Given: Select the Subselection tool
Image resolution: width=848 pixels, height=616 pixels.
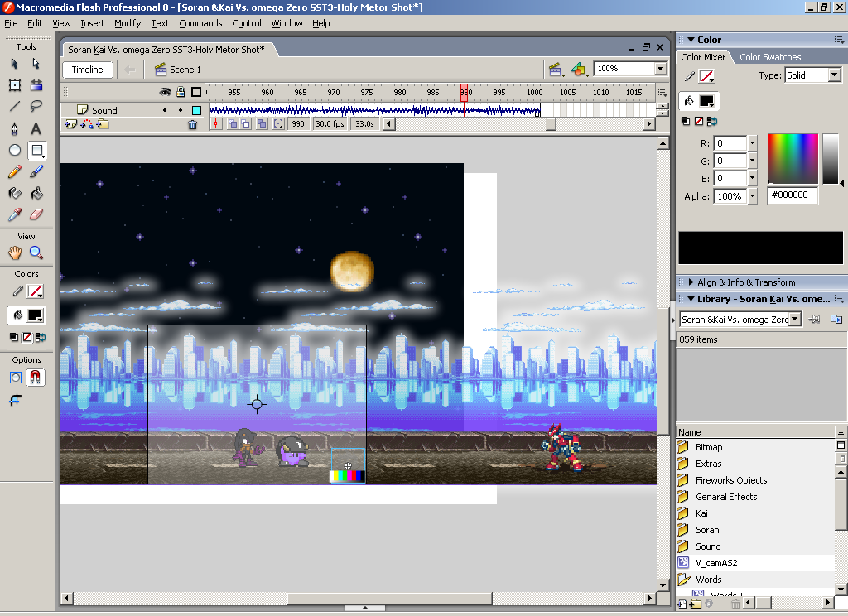Looking at the screenshot, I should pyautogui.click(x=36, y=64).
